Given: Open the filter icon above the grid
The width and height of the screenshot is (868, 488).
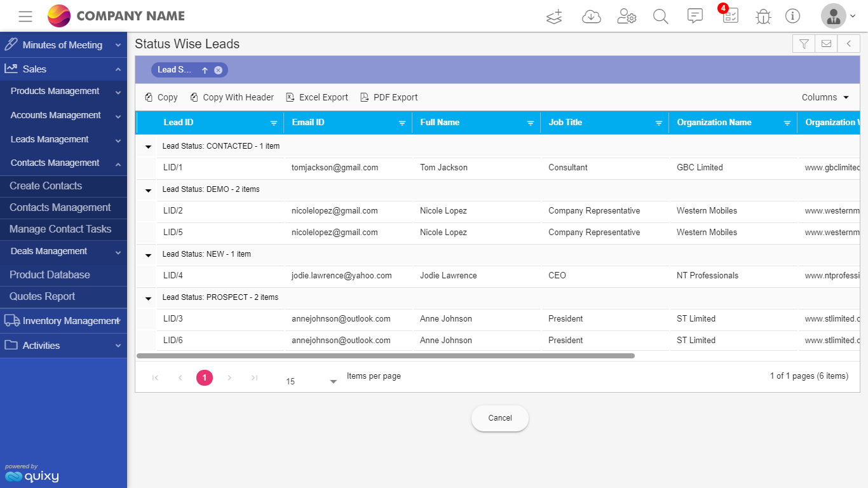Looking at the screenshot, I should (x=803, y=43).
